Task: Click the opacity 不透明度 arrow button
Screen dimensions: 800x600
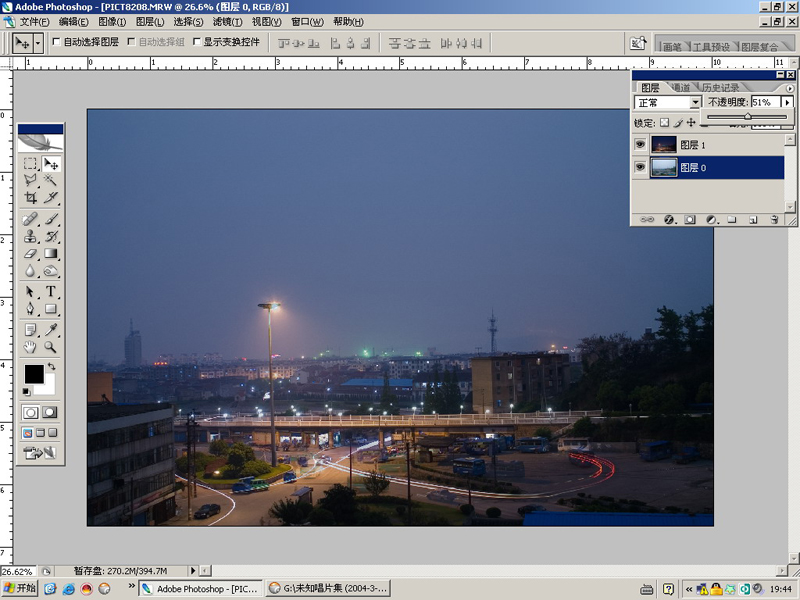Action: [x=787, y=102]
